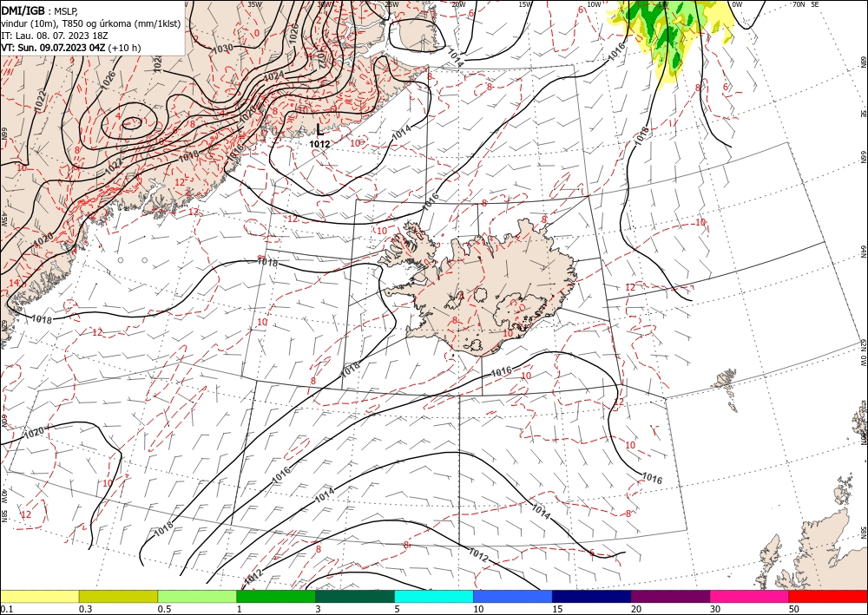Image resolution: width=868 pixels, height=615 pixels.
Task: Click the '10W' longitude label at top
Action: pyautogui.click(x=594, y=4)
